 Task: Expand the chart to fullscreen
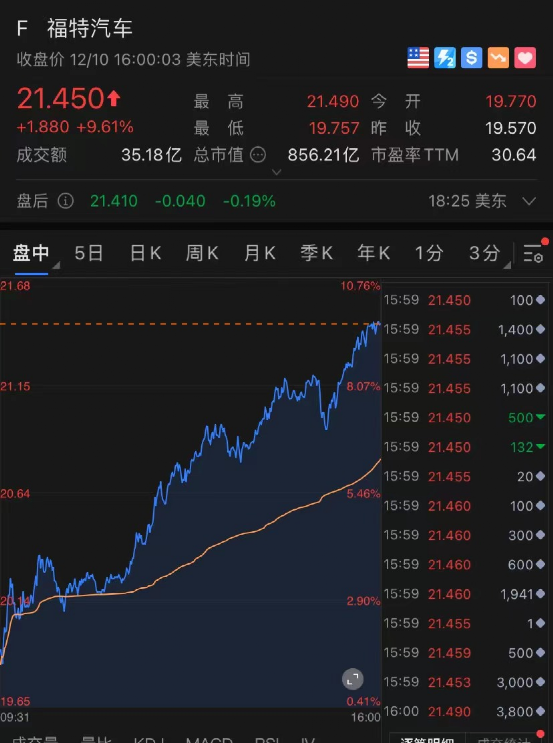(353, 680)
